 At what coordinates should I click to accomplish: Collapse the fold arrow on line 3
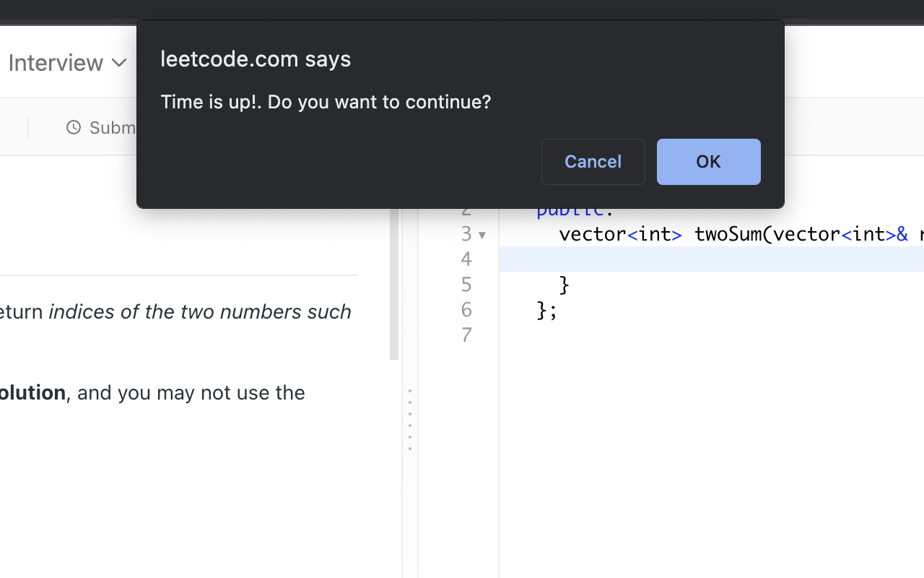pyautogui.click(x=482, y=235)
